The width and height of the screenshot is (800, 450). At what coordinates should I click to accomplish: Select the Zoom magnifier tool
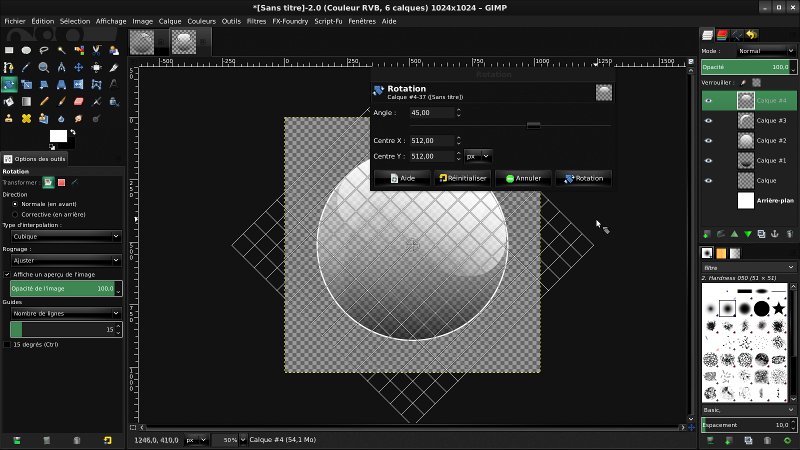click(x=44, y=67)
